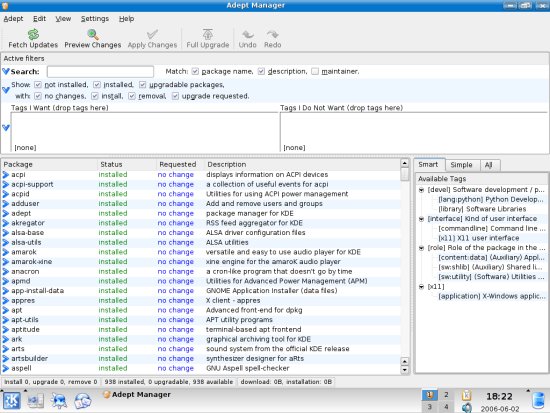Expand the amarok package row arrow
550x413 pixels.
coord(6,252)
